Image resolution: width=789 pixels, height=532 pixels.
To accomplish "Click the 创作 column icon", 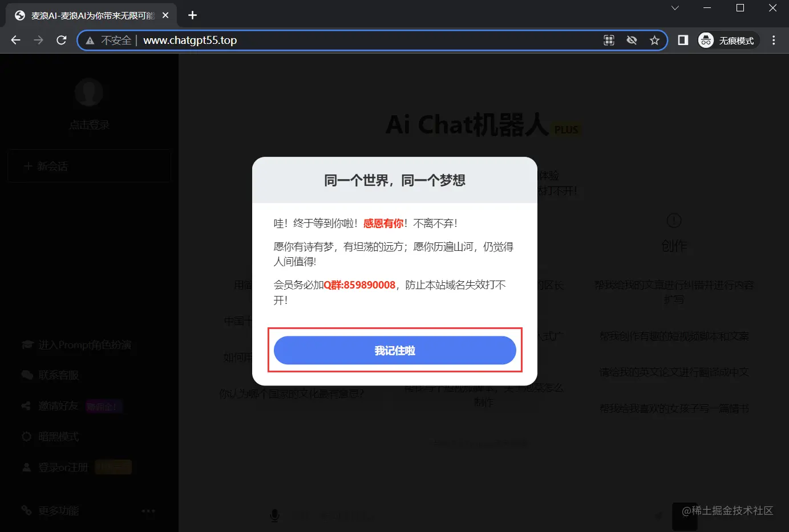I will pyautogui.click(x=674, y=221).
